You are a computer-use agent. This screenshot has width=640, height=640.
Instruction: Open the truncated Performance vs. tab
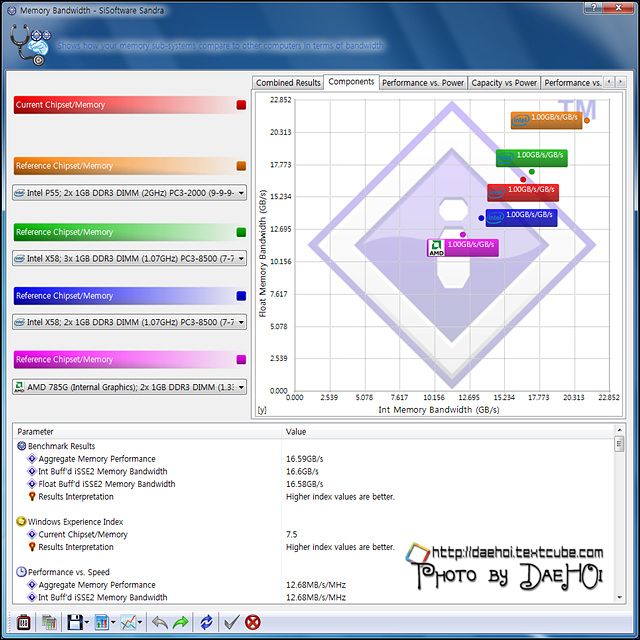(x=572, y=82)
